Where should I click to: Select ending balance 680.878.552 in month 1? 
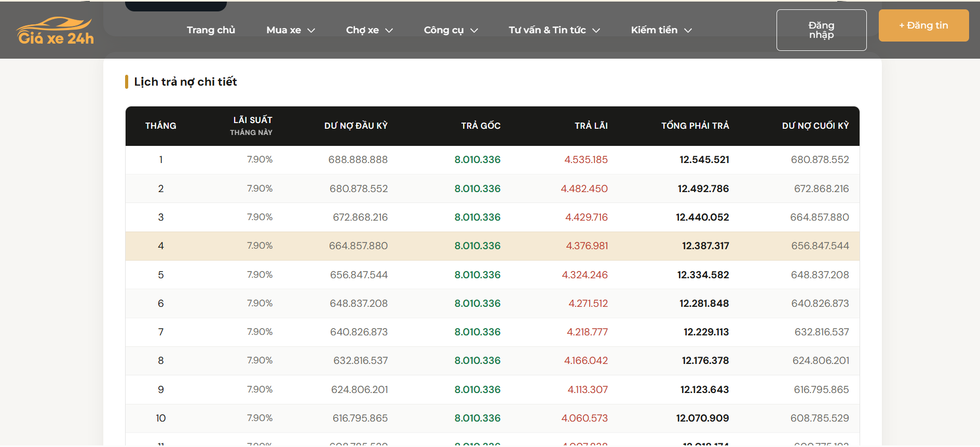pos(820,160)
